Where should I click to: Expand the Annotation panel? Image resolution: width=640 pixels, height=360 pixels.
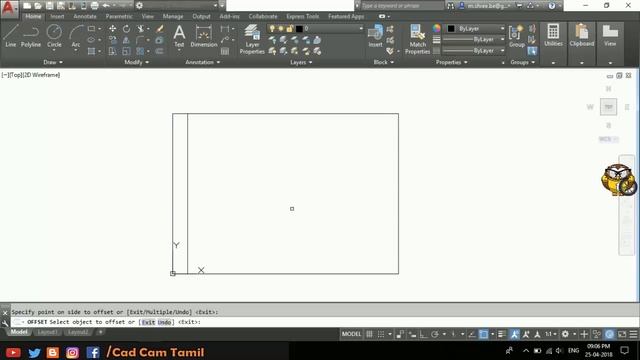[202, 62]
